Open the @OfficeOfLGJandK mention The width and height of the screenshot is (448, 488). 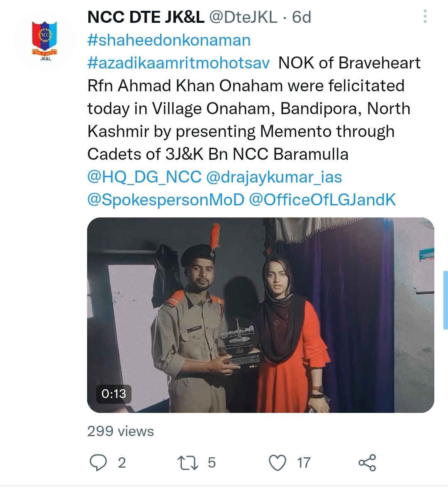point(322,200)
